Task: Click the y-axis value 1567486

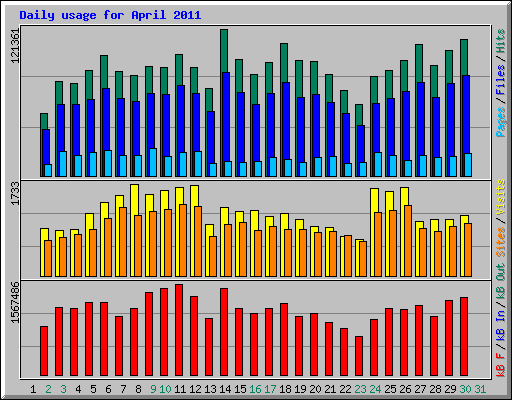Action: click(15, 303)
